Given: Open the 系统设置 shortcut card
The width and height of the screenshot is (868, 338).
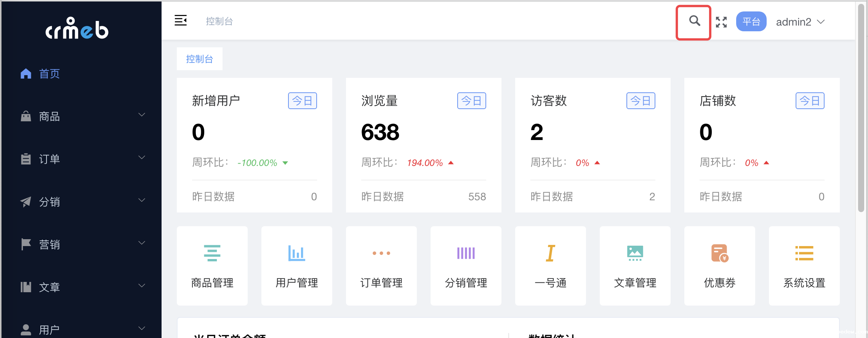Looking at the screenshot, I should coord(804,266).
